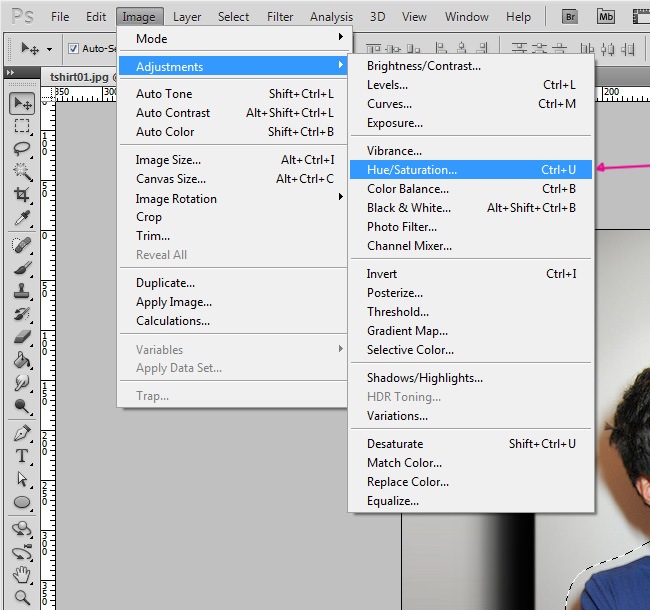
Task: Click Desaturate in the Adjustments submenu
Action: point(395,444)
